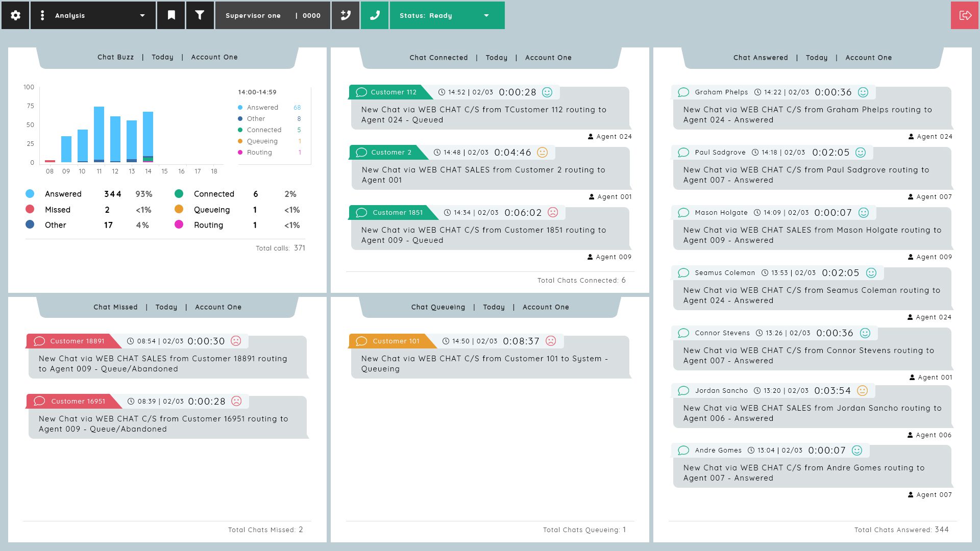This screenshot has height=551, width=980.
Task: Click the green phone call button
Action: 375,15
